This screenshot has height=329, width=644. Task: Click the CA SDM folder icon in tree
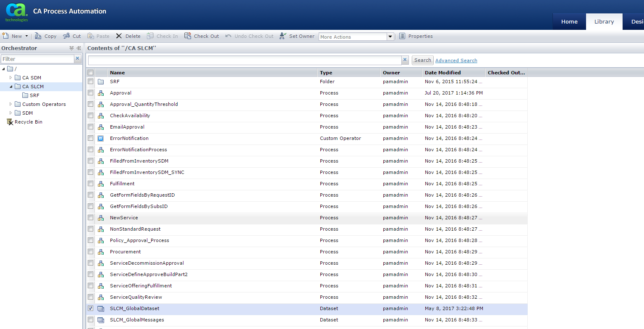[x=18, y=78]
